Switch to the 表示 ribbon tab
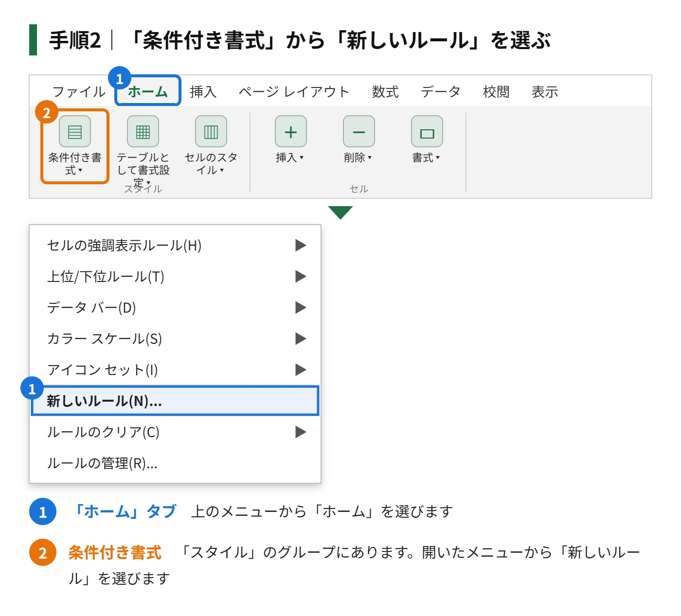 545,91
